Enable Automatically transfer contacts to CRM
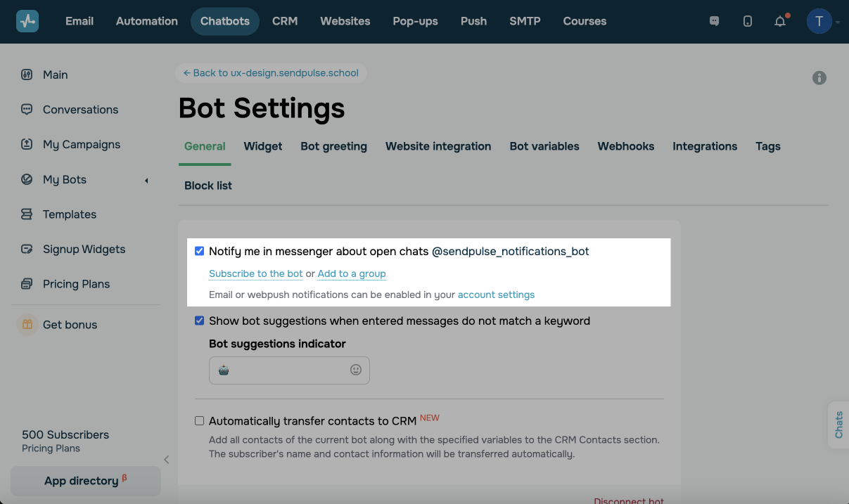This screenshot has width=849, height=504. pos(200,421)
